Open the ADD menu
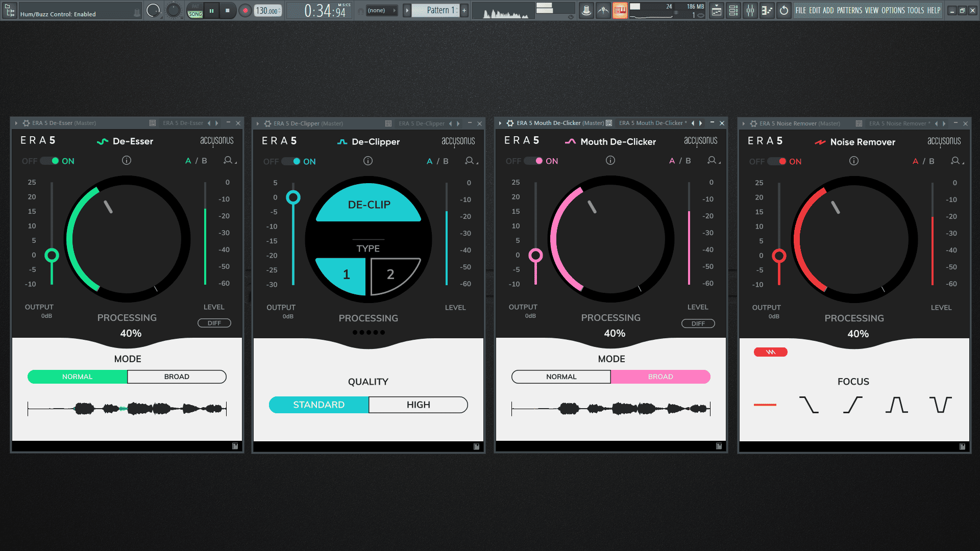 pyautogui.click(x=828, y=10)
